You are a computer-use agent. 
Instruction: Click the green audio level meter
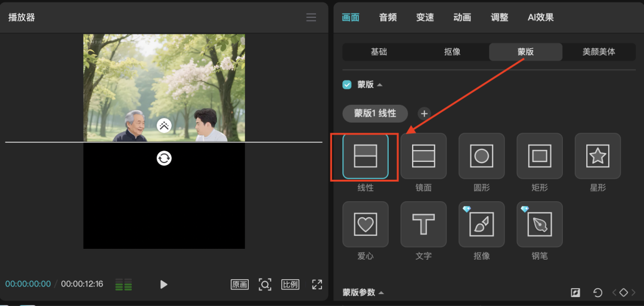123,284
